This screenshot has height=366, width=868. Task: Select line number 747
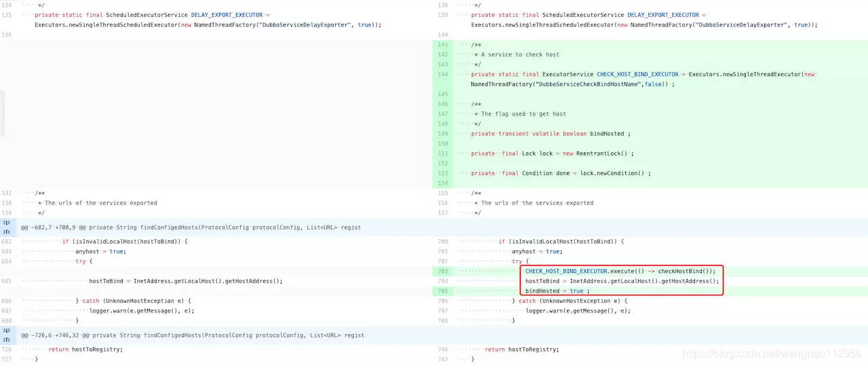(x=443, y=359)
